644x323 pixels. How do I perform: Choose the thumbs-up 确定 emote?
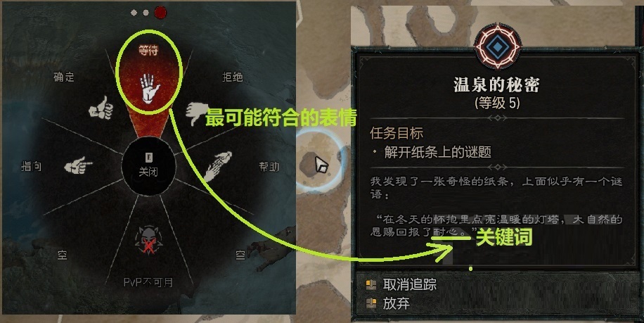pos(101,108)
